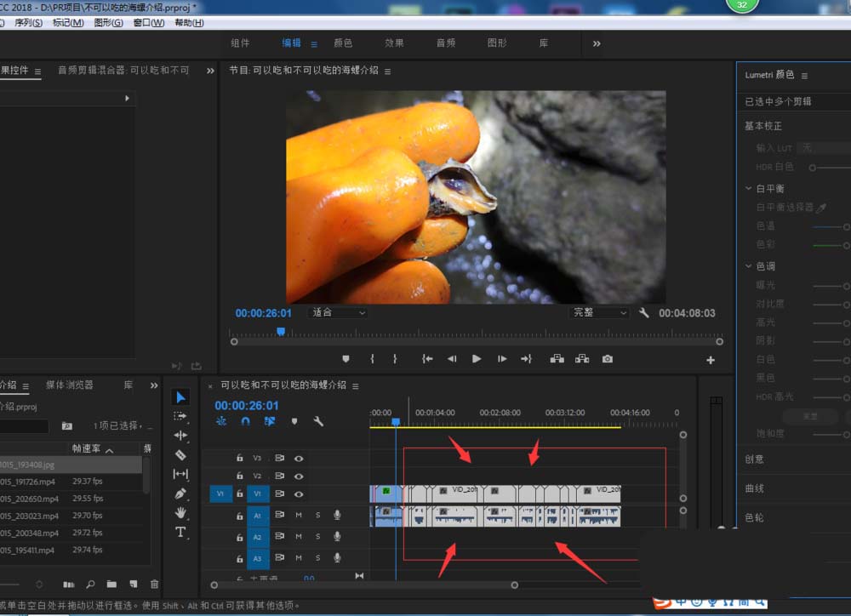Open the 适合 zoom level dropdown
Screen dimensions: 851x616
point(339,313)
